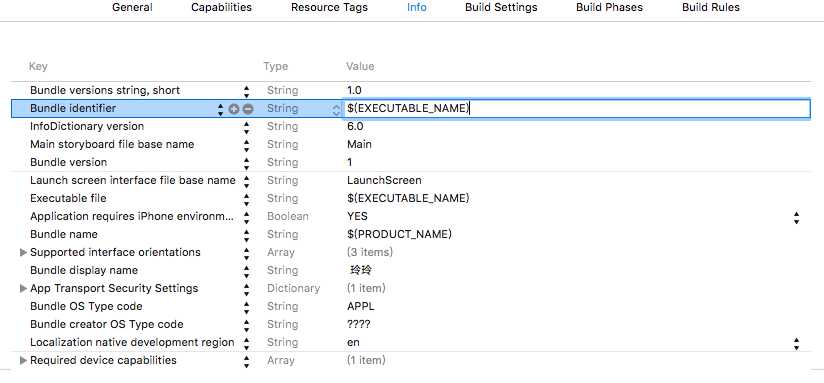Go to the Build Phases tab

[x=609, y=7]
